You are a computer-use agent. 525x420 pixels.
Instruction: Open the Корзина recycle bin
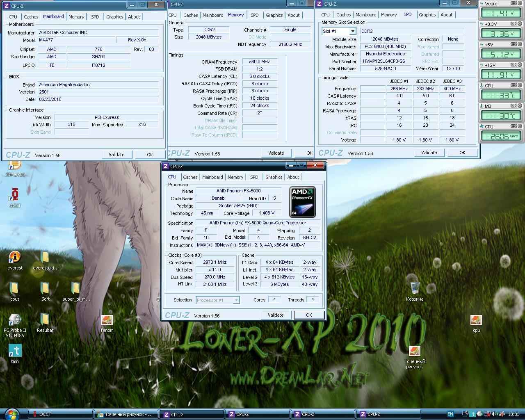[415, 291]
